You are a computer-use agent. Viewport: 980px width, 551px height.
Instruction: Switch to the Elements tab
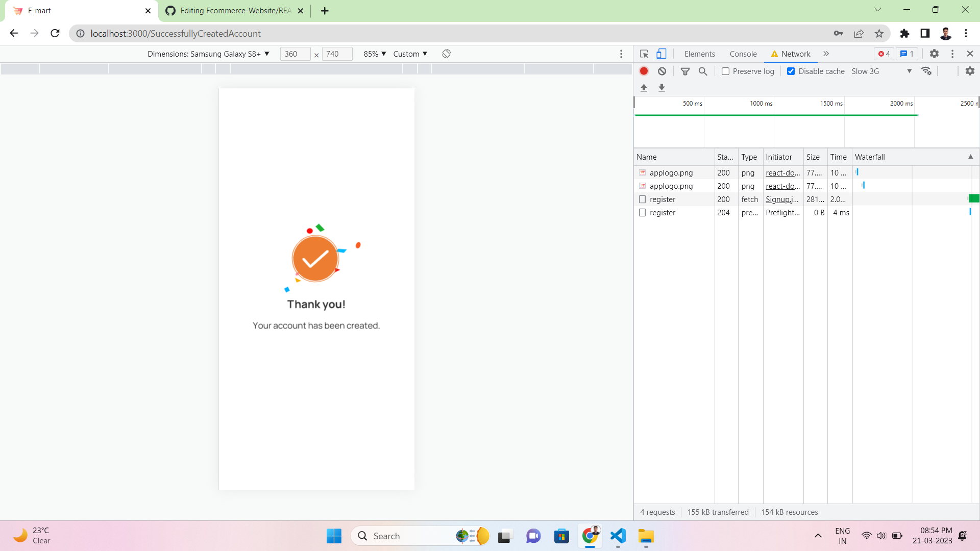699,54
